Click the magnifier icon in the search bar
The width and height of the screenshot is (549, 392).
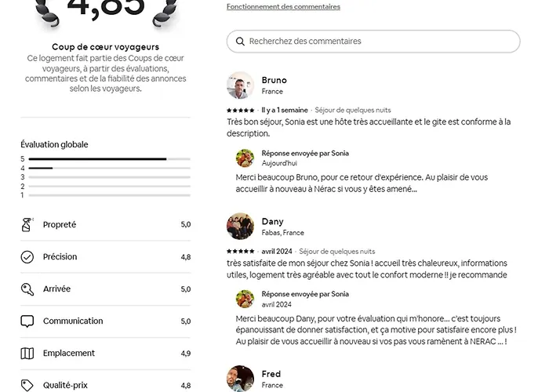(239, 42)
